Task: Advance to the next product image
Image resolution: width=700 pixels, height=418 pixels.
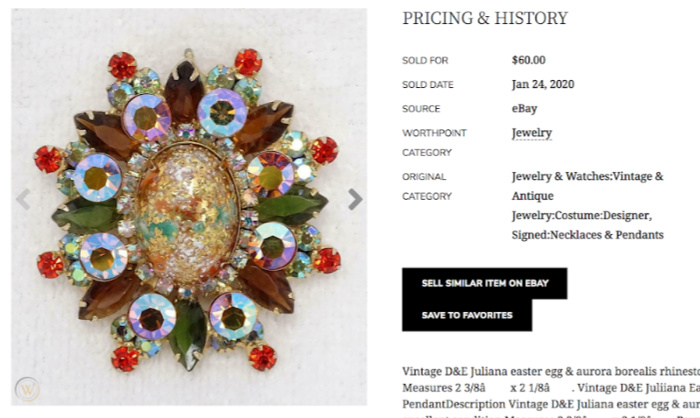Action: pos(354,199)
